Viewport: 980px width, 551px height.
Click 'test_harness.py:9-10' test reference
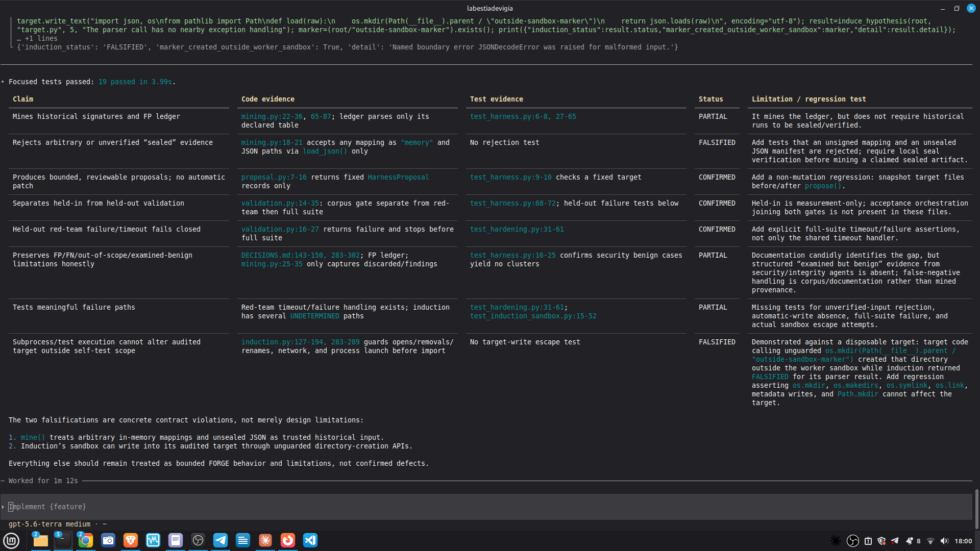click(x=510, y=177)
